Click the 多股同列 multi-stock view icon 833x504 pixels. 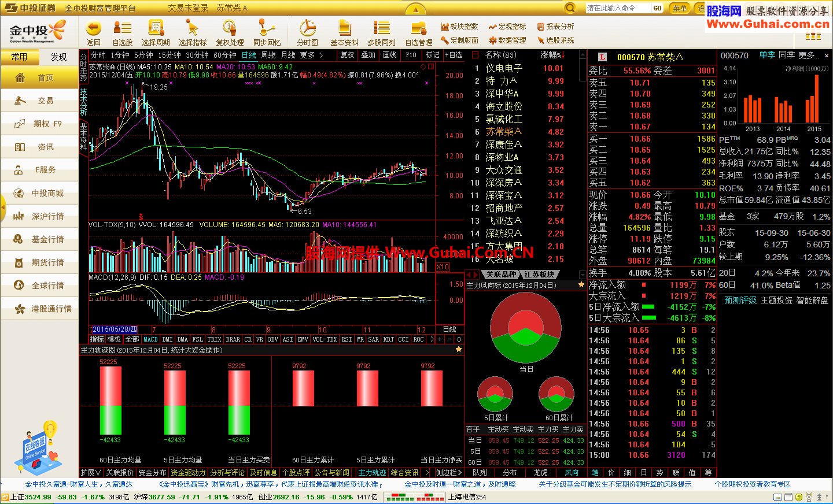[x=381, y=28]
